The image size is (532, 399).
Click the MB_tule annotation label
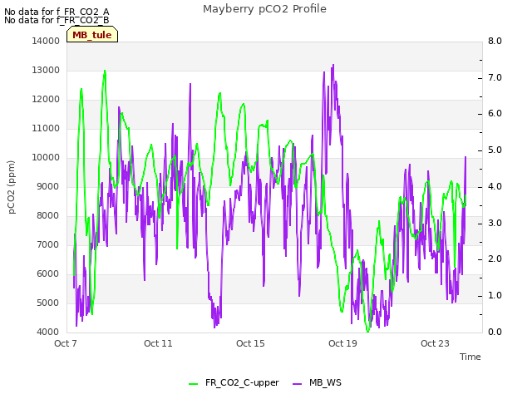[x=92, y=35]
